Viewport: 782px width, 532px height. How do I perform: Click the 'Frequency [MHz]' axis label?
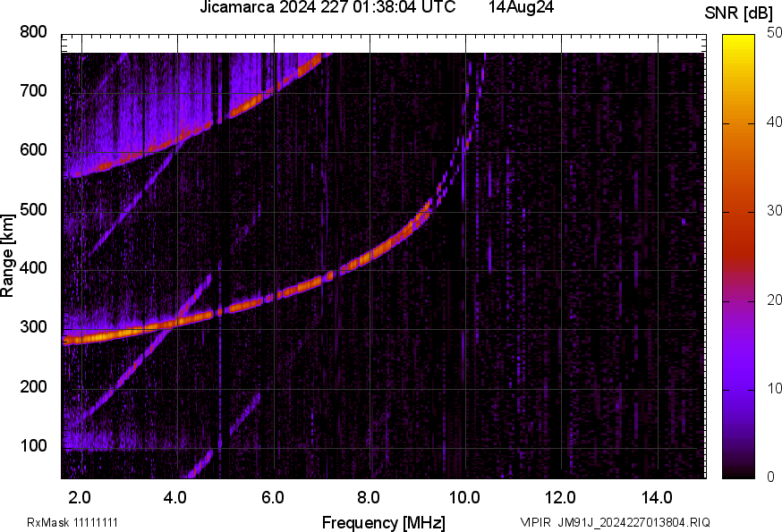coord(384,523)
